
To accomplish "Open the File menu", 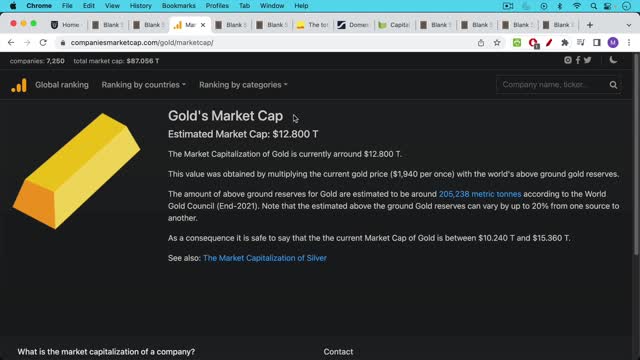I will click(x=67, y=6).
